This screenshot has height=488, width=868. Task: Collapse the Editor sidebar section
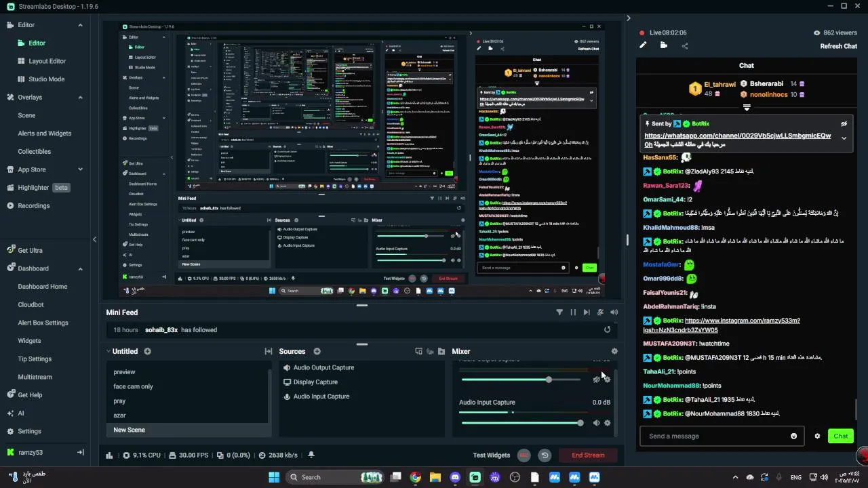click(80, 25)
